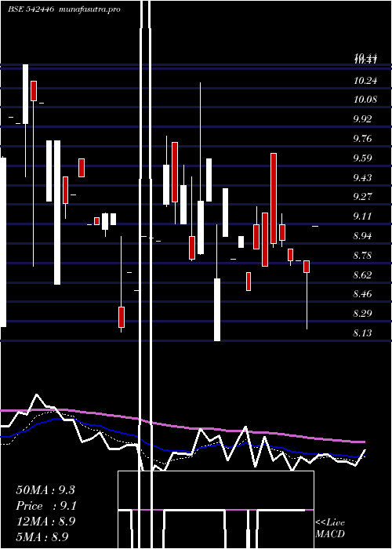Click the 9.27 price axis label

tap(362, 197)
